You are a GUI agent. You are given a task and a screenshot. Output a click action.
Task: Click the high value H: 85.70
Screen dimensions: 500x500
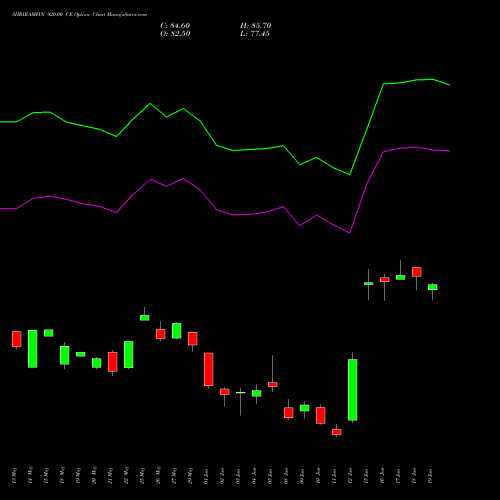255,26
